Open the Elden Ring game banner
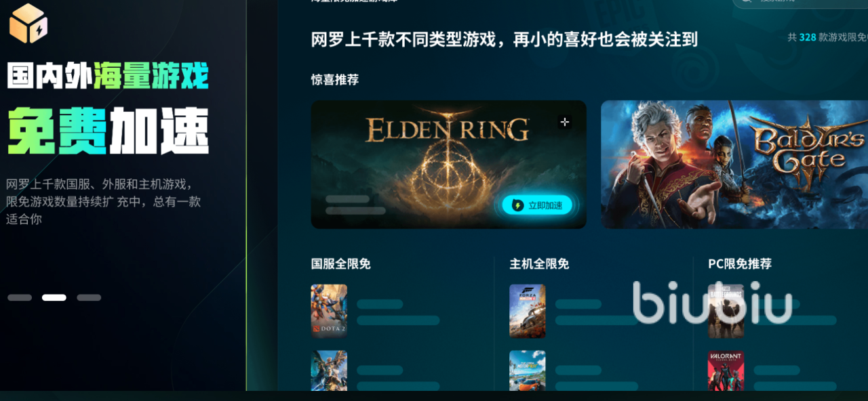Viewport: 868px width, 401px height. (448, 165)
